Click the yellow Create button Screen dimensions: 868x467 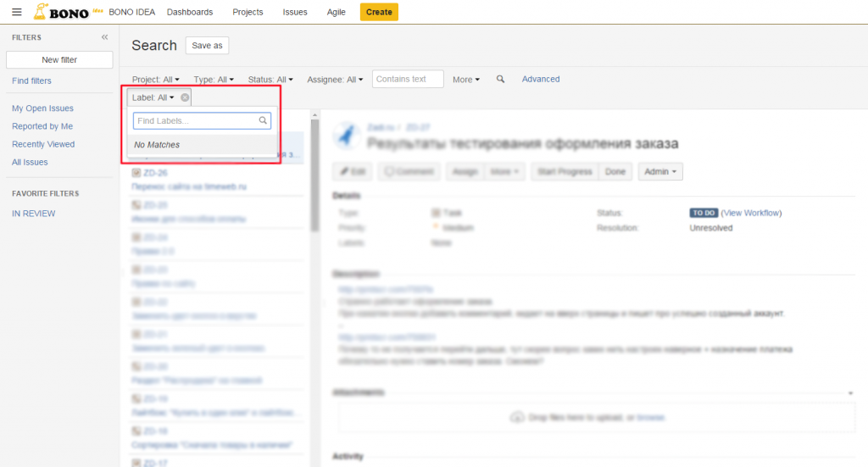[x=379, y=12]
